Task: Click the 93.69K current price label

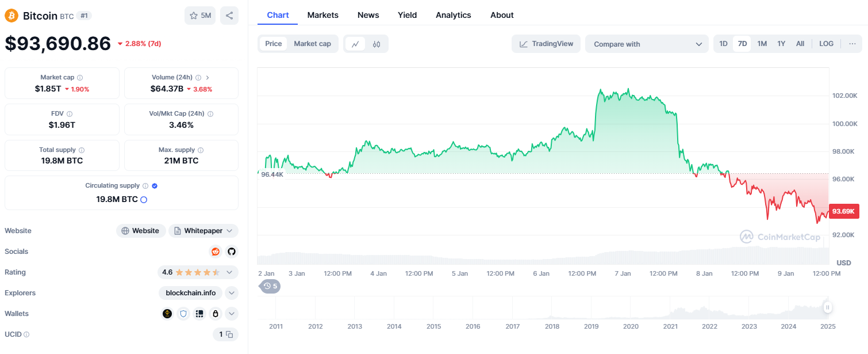Action: (844, 211)
